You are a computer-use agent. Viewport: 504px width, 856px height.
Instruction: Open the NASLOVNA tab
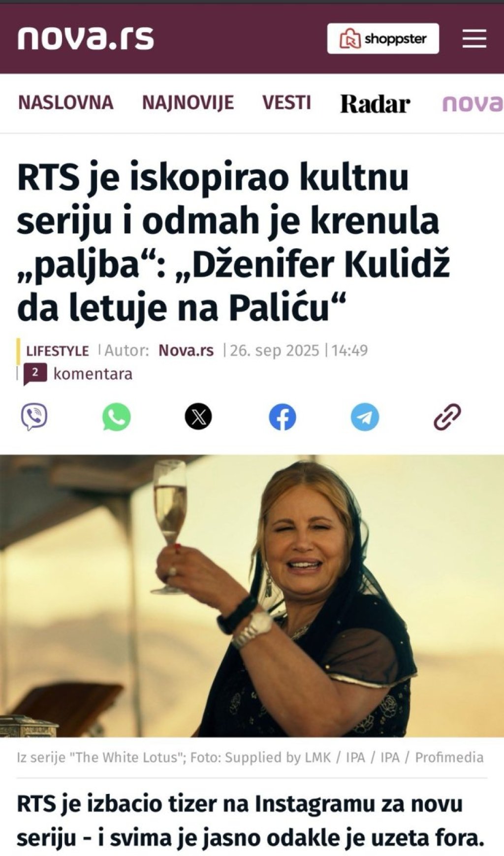click(65, 102)
